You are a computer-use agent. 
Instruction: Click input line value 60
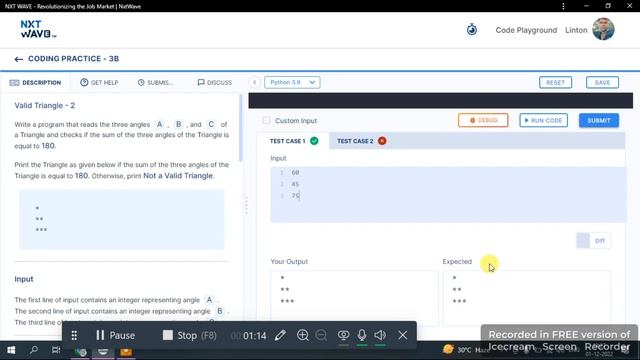click(x=295, y=173)
